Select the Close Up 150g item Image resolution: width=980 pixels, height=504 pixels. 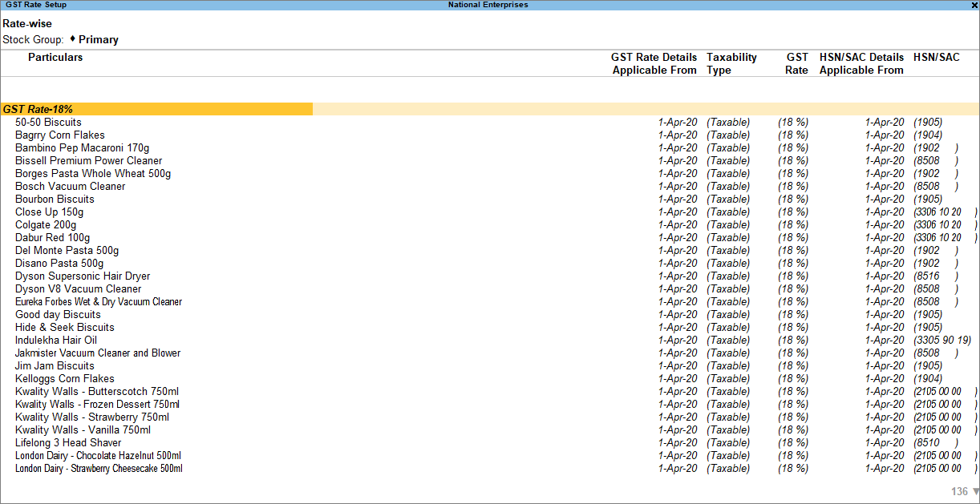click(x=49, y=212)
